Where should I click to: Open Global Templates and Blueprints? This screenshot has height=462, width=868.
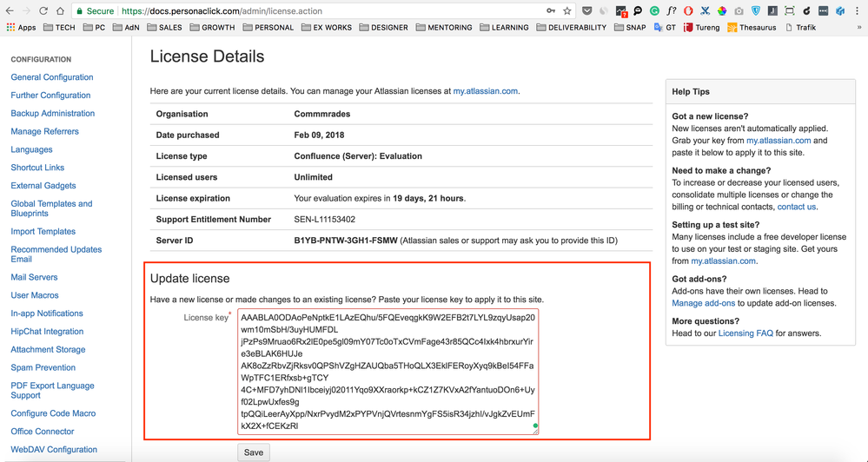point(51,208)
